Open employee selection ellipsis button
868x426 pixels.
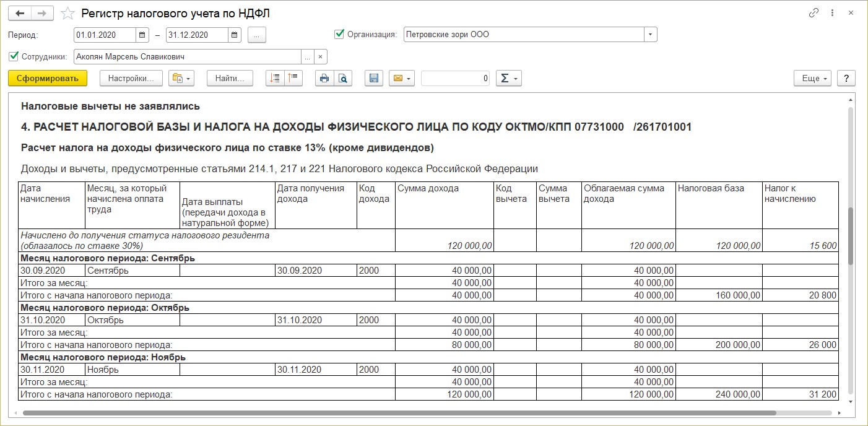click(307, 57)
